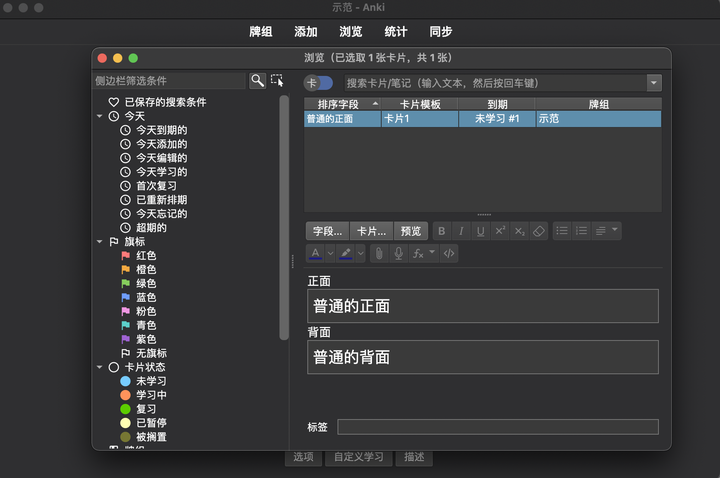This screenshot has width=720, height=478.
Task: Click the eraser remove-formatting icon
Action: (539, 231)
